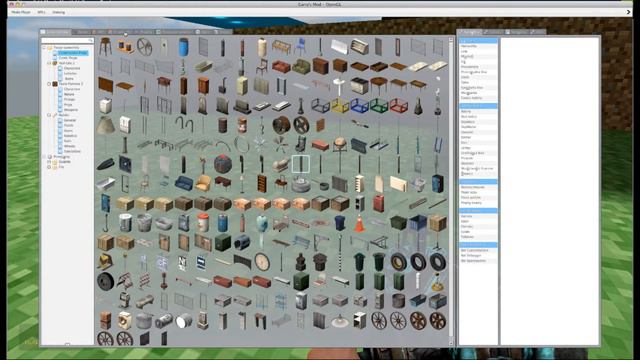
Task: Spawn the globe on stand prop
Action: tap(340, 144)
